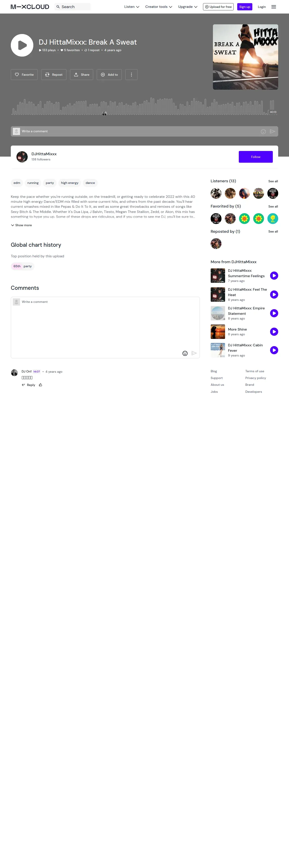
Task: Click the send arrow in Comments box
Action: (194, 353)
